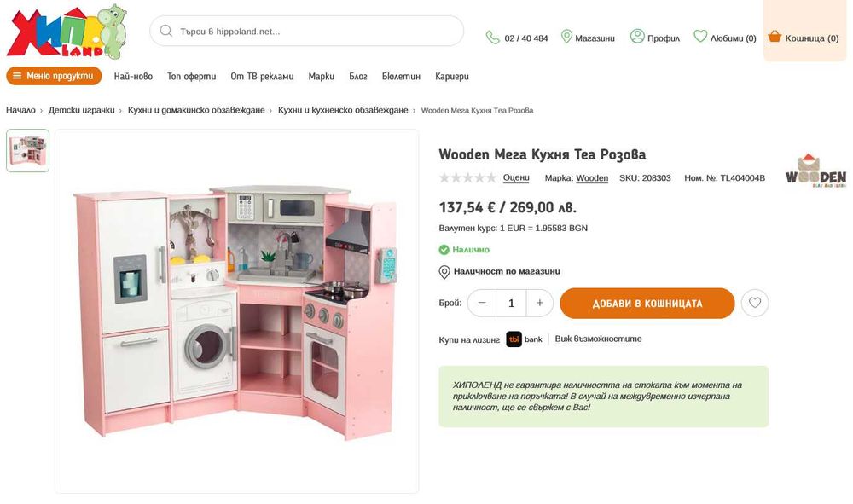The image size is (853, 504).
Task: Expand the Меню продукти menu
Action: [54, 76]
